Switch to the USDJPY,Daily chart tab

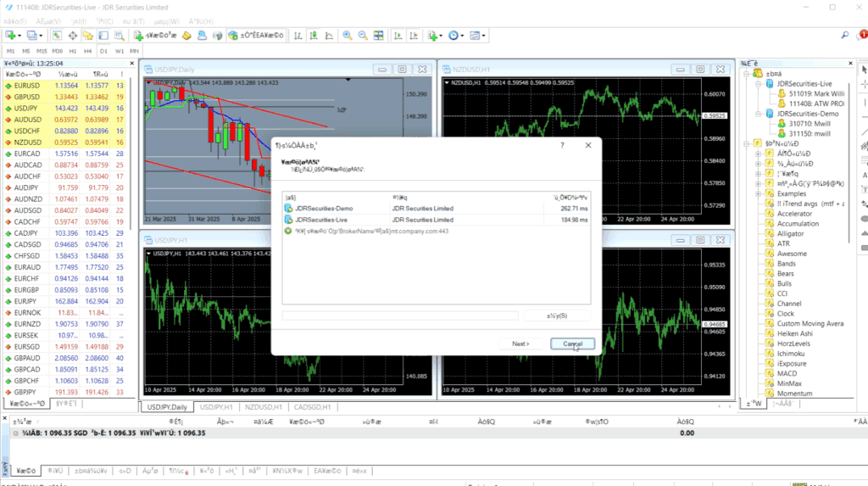coord(167,407)
